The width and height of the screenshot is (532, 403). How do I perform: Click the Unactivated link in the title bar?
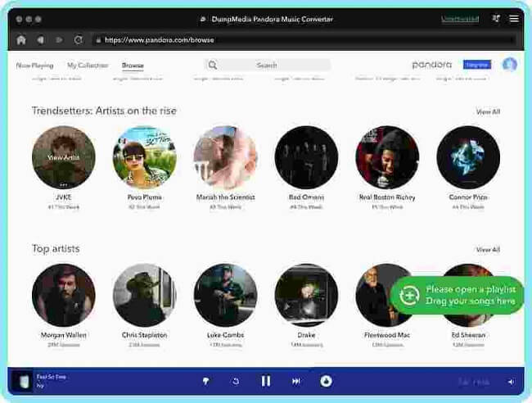[x=461, y=18]
